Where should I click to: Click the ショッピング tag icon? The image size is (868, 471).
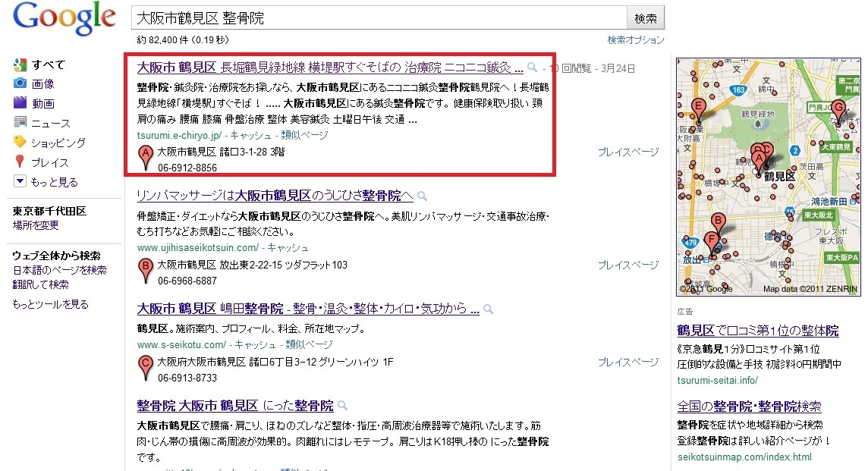20,142
